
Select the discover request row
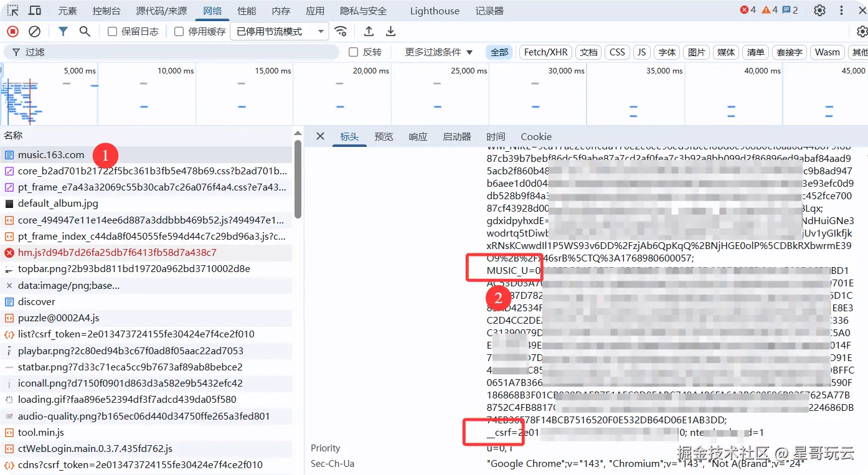click(x=146, y=302)
